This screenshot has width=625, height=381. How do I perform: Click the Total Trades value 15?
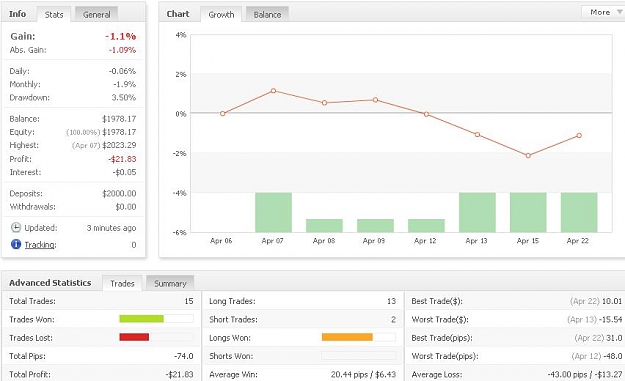pyautogui.click(x=189, y=301)
